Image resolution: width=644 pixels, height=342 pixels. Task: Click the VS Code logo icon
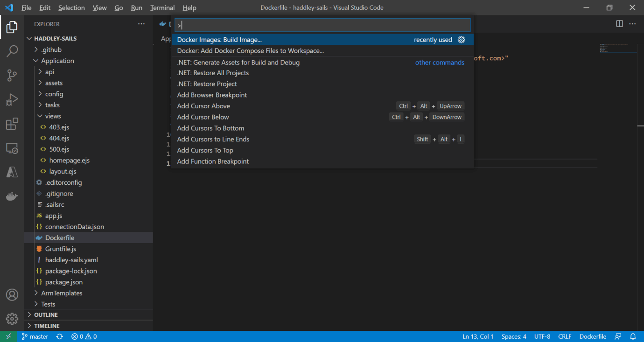(9, 7)
